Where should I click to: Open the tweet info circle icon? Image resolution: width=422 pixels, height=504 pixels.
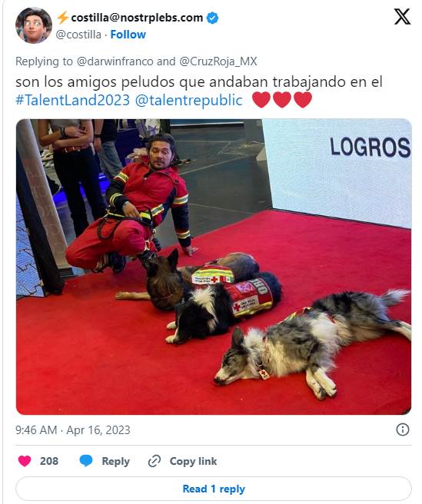(x=402, y=429)
